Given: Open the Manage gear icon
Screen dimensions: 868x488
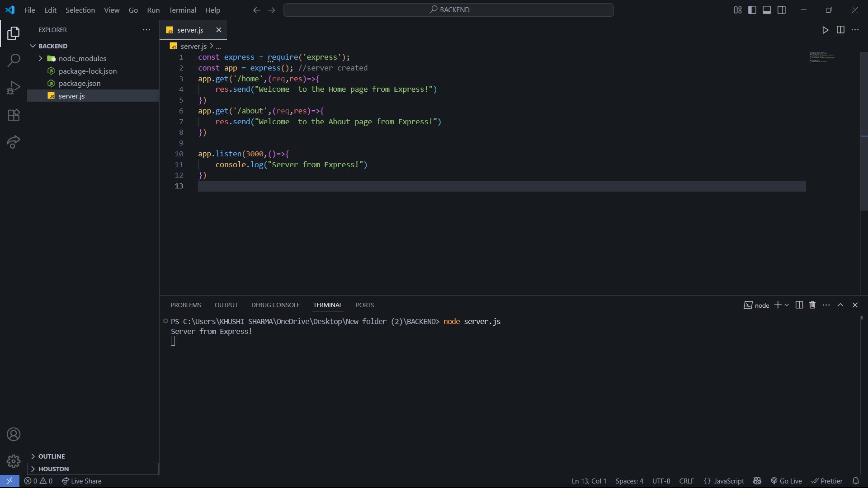Looking at the screenshot, I should 14,461.
